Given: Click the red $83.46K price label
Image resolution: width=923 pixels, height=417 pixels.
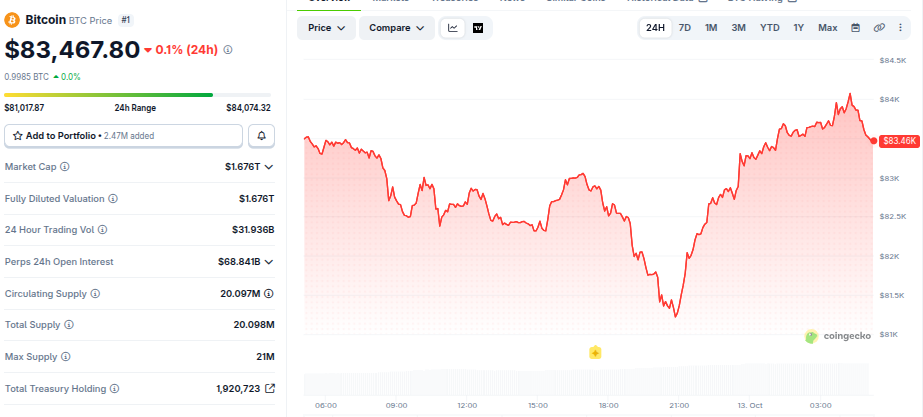Looking at the screenshot, I should [x=898, y=141].
